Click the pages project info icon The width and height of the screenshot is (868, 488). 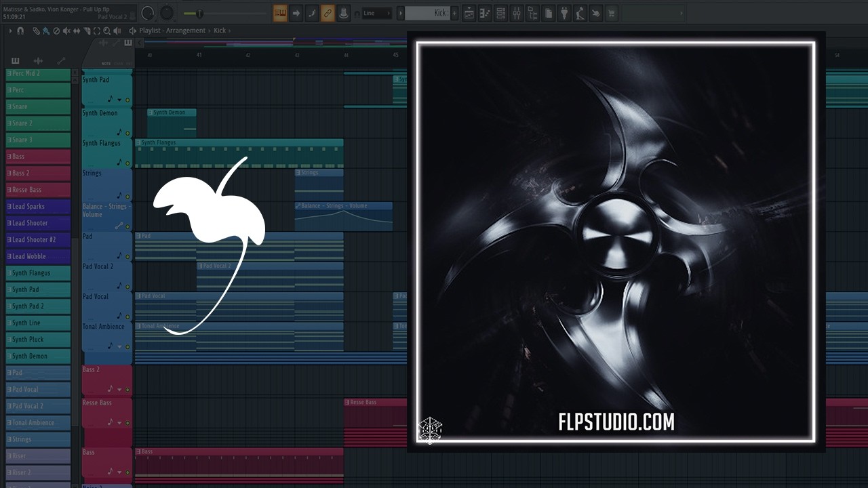[549, 13]
